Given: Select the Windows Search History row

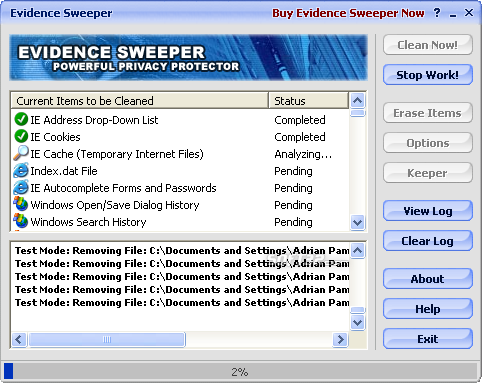Looking at the screenshot, I should [180, 222].
